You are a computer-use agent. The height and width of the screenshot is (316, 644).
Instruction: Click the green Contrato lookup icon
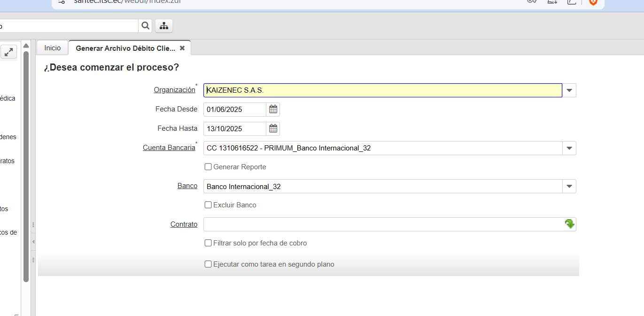pyautogui.click(x=569, y=224)
